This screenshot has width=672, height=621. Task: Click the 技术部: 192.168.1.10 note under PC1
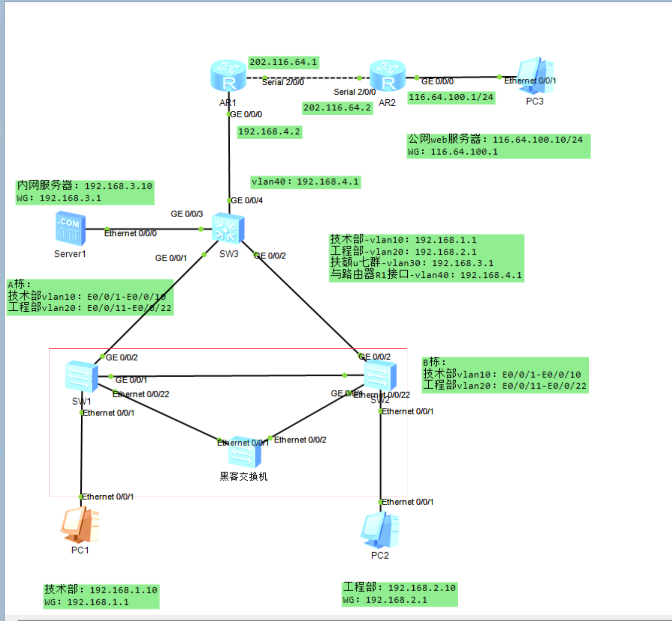coord(101,596)
